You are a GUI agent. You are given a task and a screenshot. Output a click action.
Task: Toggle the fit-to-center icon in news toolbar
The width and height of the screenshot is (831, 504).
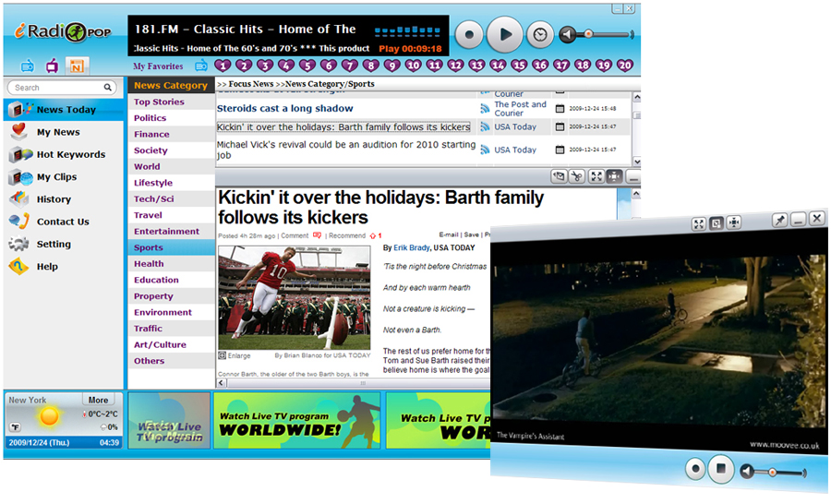[614, 176]
